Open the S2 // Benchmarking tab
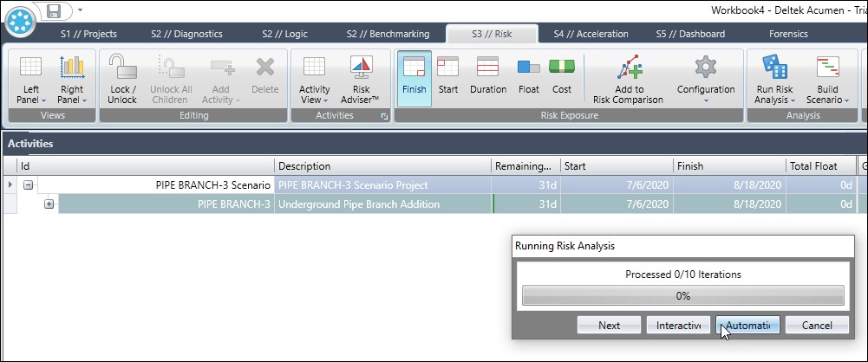This screenshot has width=868, height=362. tap(388, 34)
